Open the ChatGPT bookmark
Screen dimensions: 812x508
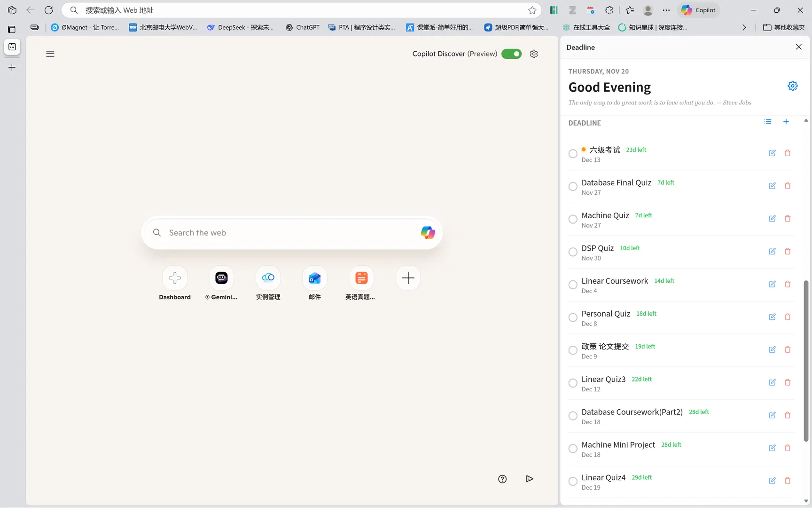302,27
